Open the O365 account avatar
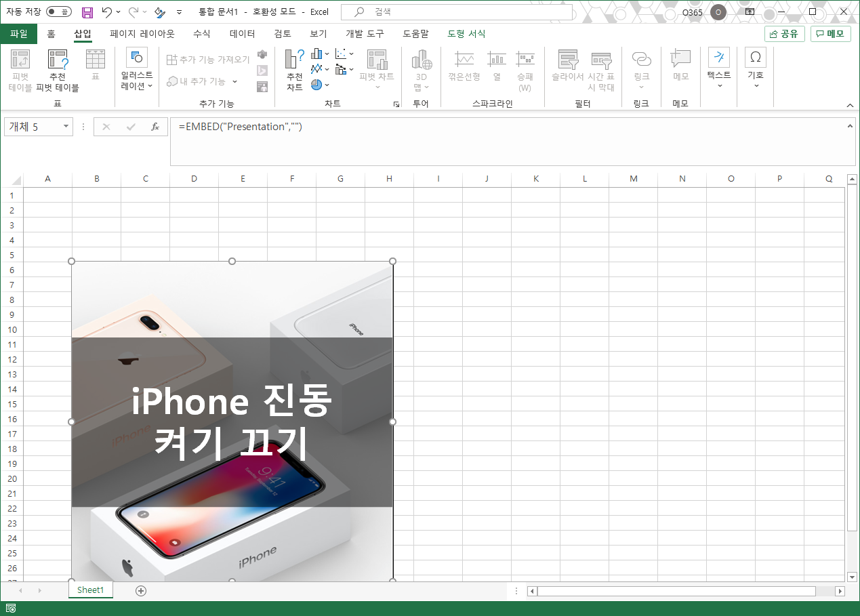860x616 pixels. point(718,12)
